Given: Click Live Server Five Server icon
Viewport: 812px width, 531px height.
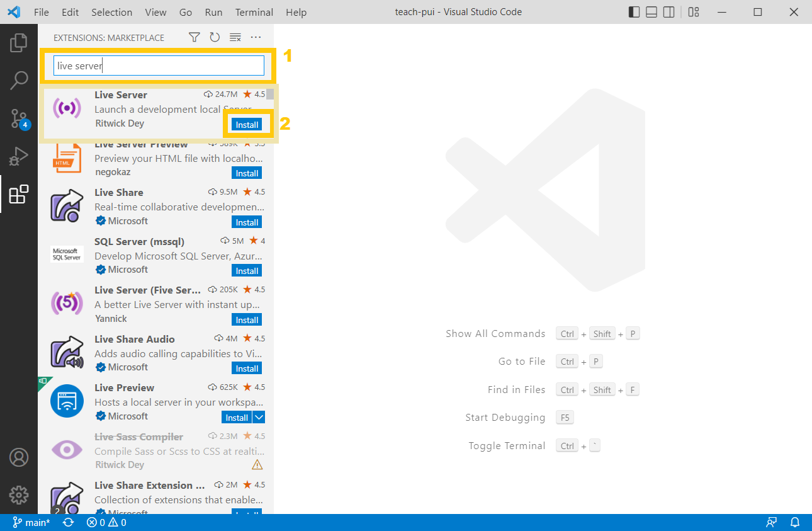Looking at the screenshot, I should [x=67, y=304].
